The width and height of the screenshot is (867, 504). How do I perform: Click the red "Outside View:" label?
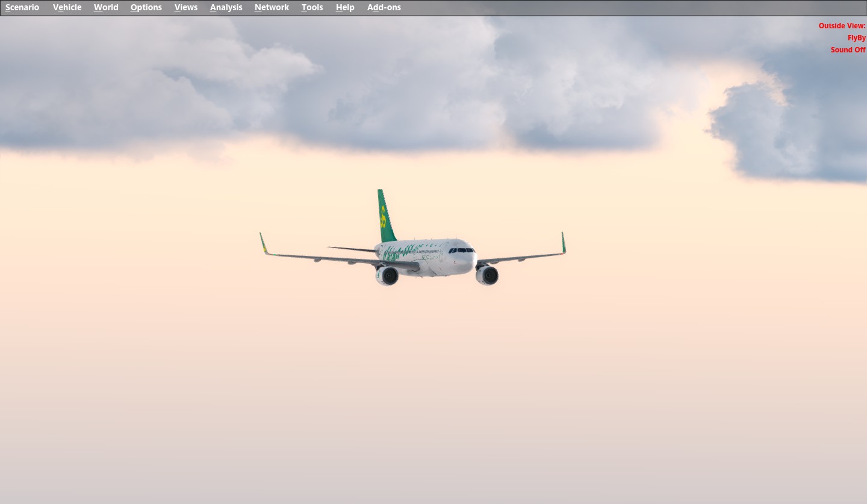point(842,26)
